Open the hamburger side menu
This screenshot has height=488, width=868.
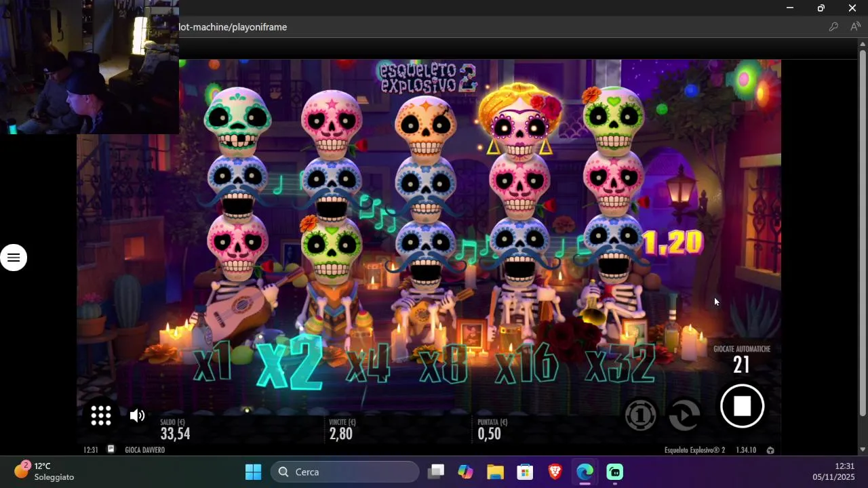[x=14, y=258]
